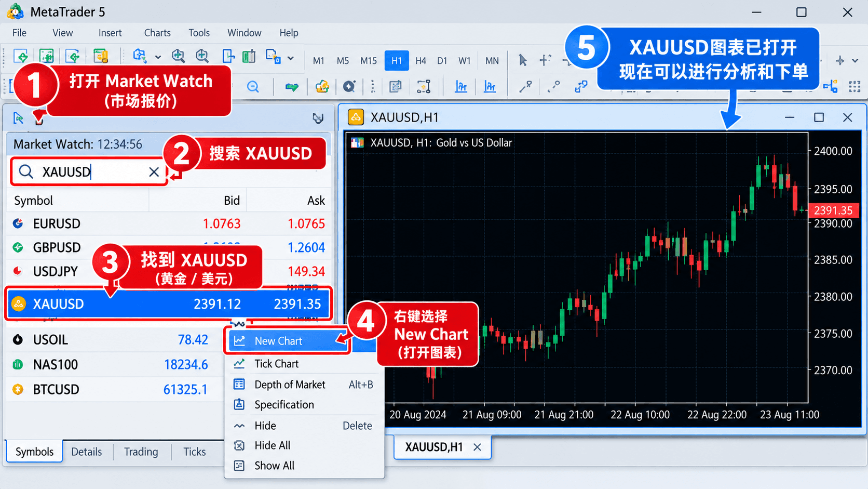
Task: Close the XAUUSD,H1 chart tab
Action: pyautogui.click(x=478, y=447)
